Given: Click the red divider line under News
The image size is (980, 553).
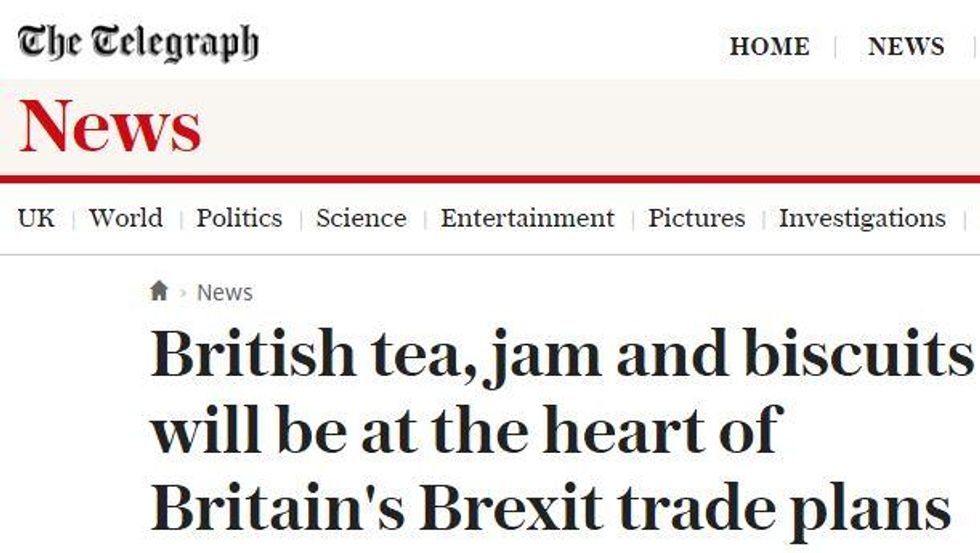Looking at the screenshot, I should pyautogui.click(x=490, y=180).
